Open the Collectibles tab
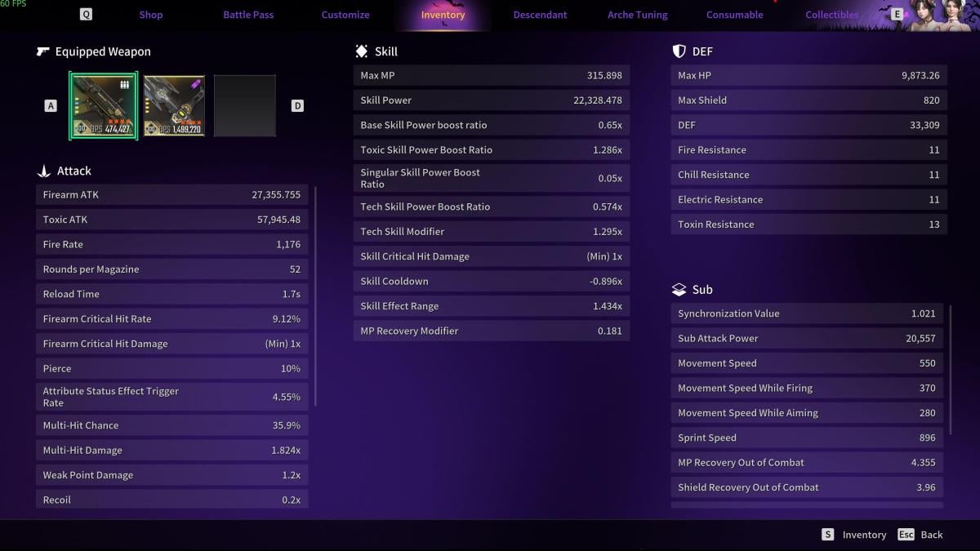Screen dimensions: 980x551 coord(831,14)
